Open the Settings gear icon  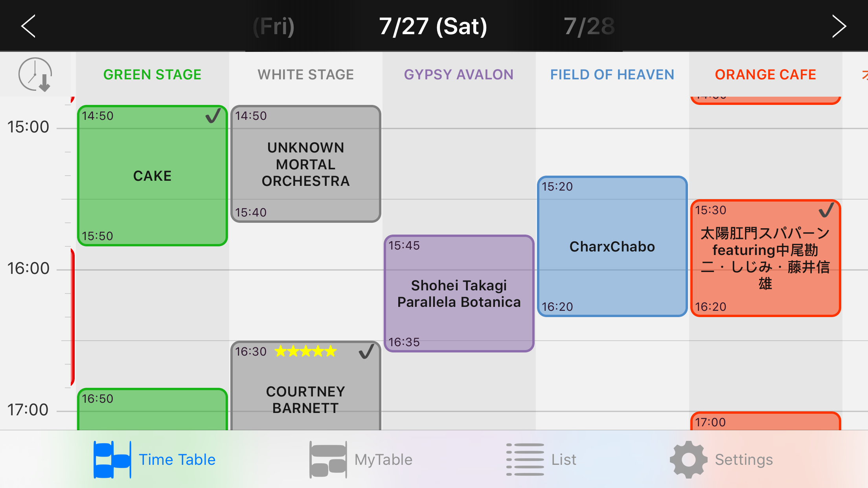coord(688,459)
